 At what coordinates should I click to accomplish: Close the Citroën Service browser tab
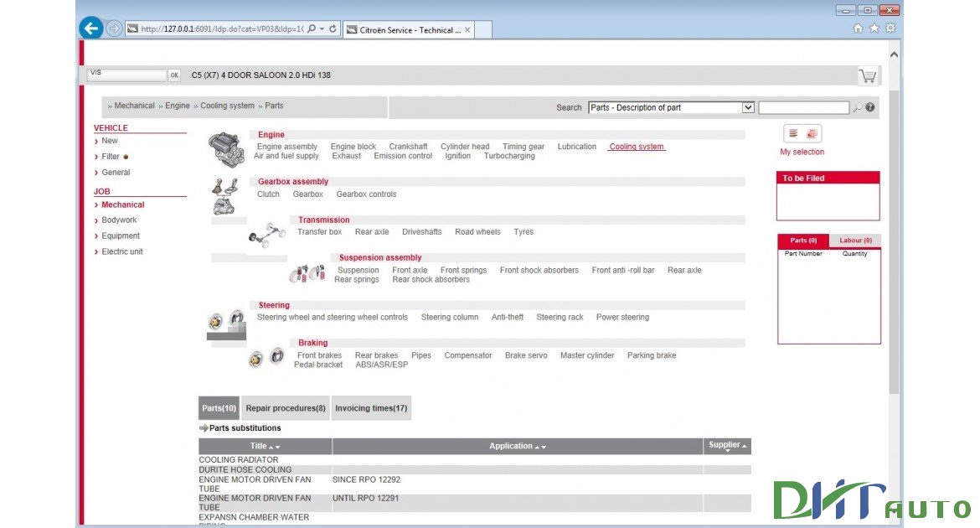point(467,29)
